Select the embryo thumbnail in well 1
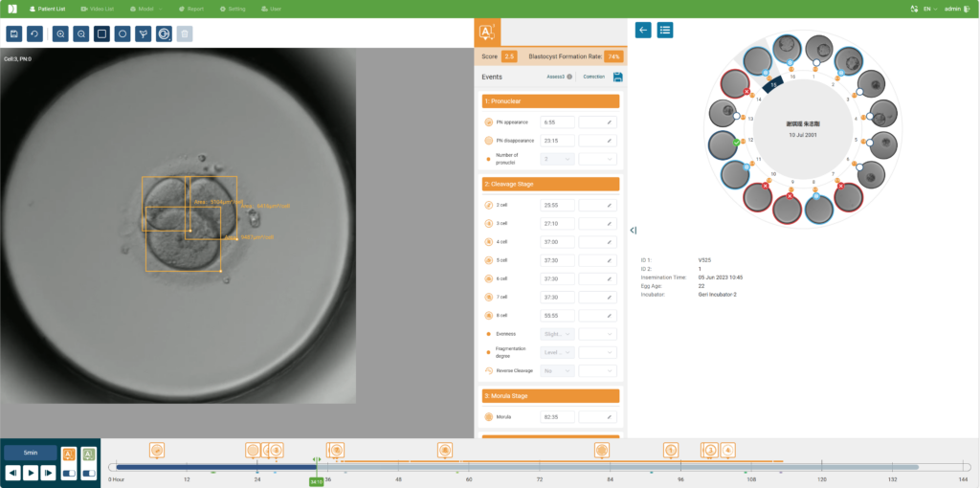Screen dimensions: 980x488 [x=819, y=48]
